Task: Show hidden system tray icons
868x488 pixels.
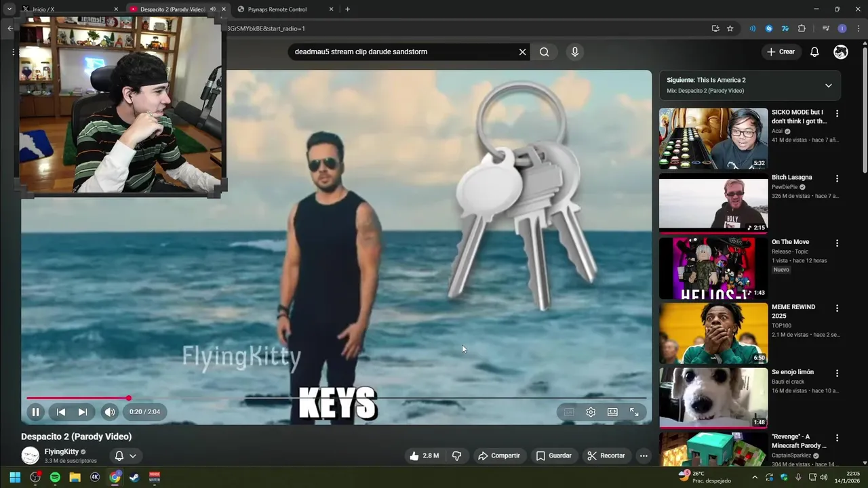Action: 755,477
